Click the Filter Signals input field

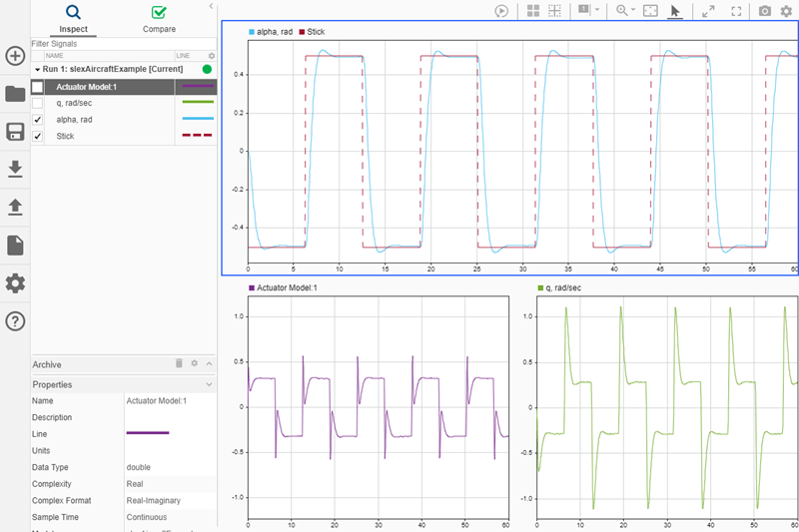[110, 44]
